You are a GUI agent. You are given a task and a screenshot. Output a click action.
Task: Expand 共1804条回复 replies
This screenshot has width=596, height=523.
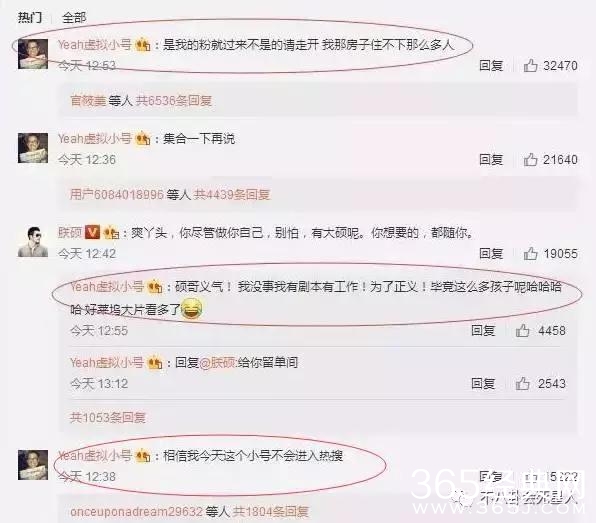point(270,512)
